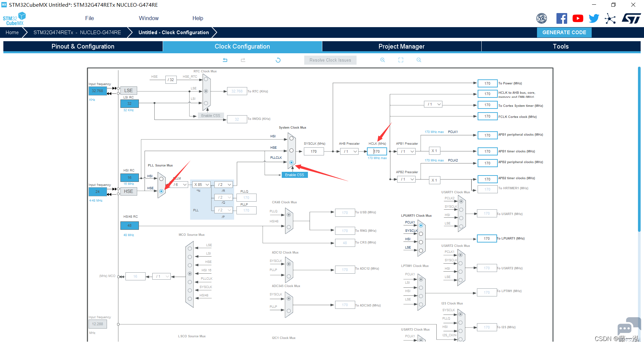Select LSE in RTC Clock Mux
The height and width of the screenshot is (345, 644).
click(x=206, y=91)
